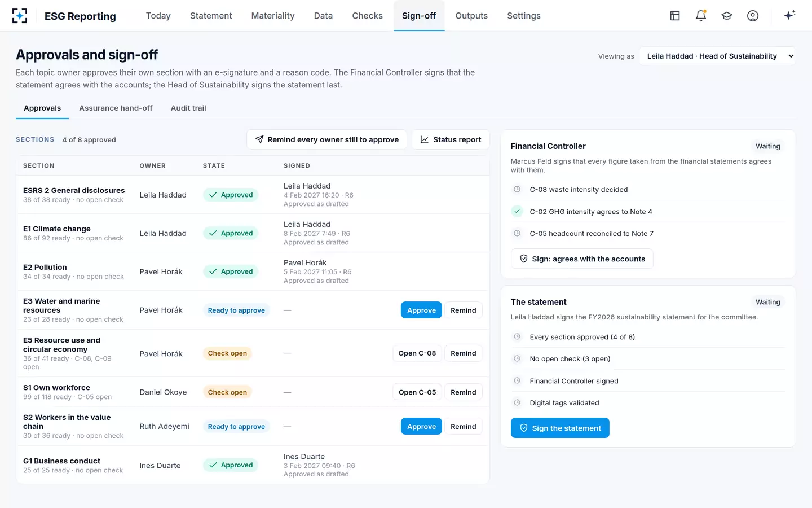The height and width of the screenshot is (508, 812).
Task: Remind every owner still to approve
Action: click(326, 139)
